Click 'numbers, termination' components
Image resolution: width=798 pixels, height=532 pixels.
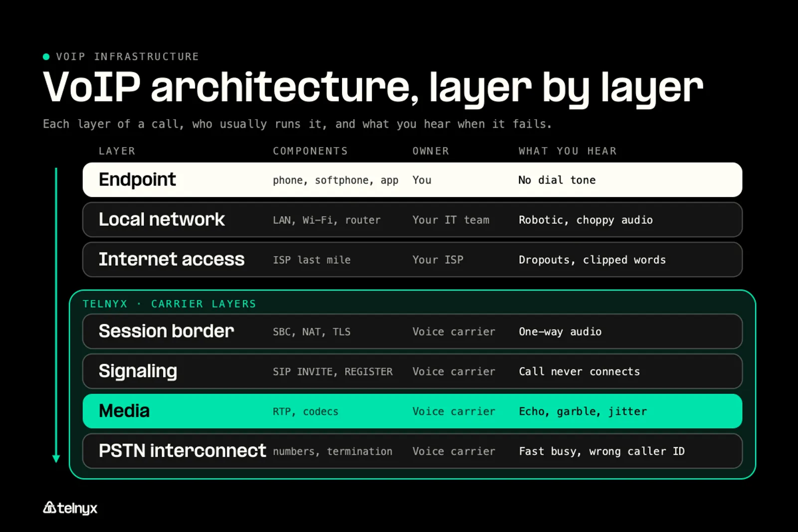coord(333,451)
